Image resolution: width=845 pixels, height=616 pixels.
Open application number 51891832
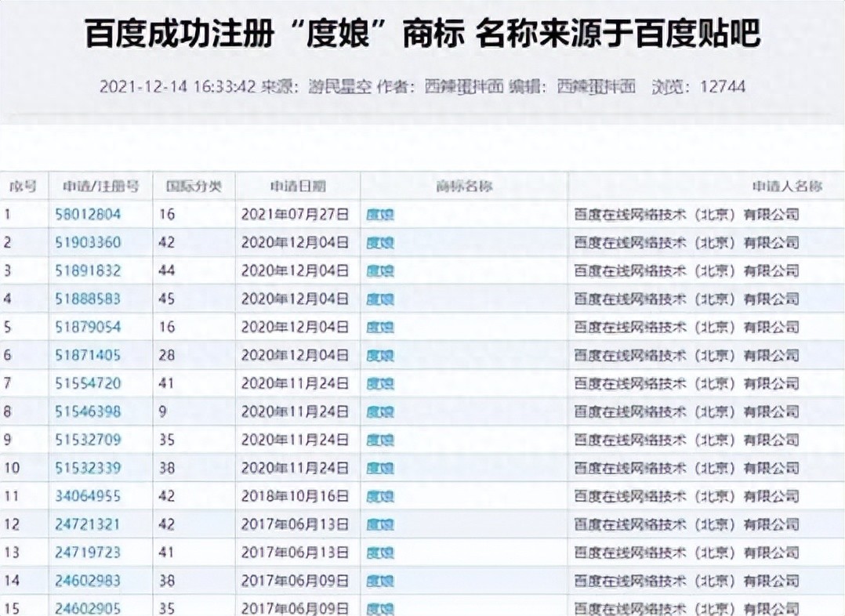click(x=88, y=270)
